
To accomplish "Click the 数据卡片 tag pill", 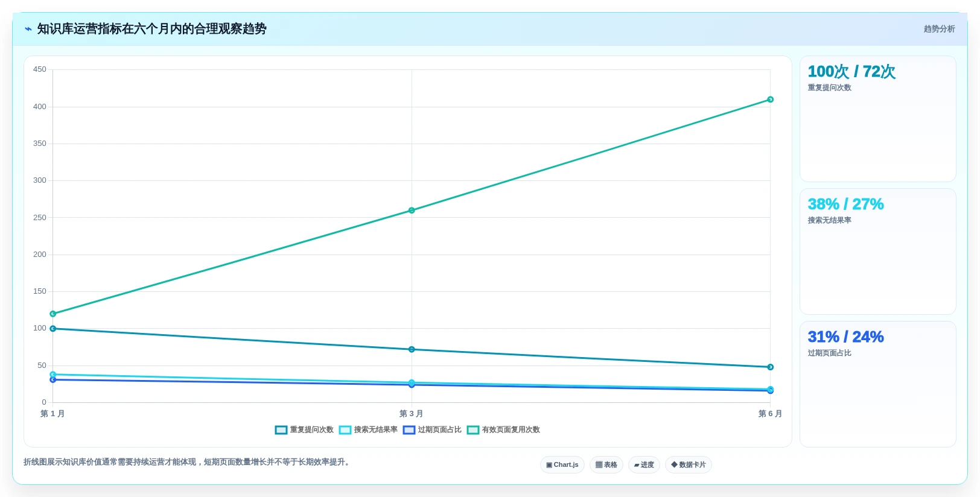I will 688,464.
